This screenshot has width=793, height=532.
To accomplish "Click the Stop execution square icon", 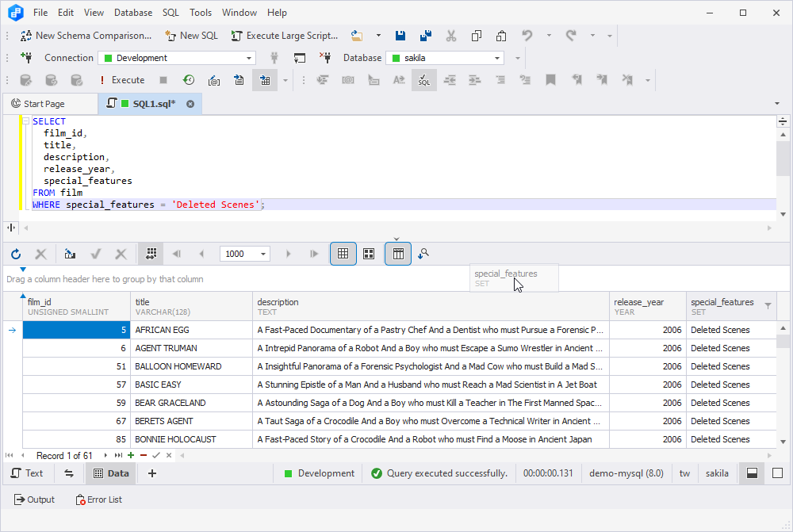I will tap(163, 80).
